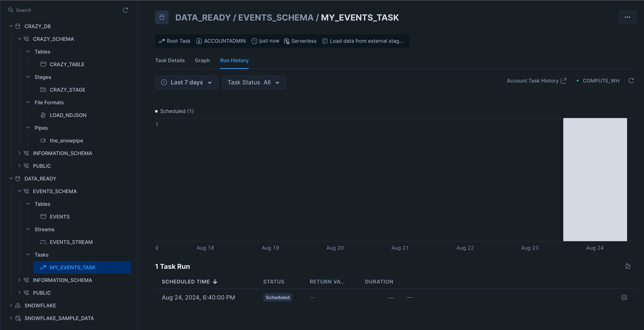Sort by SCHEDULED TIME column header
Image resolution: width=644 pixels, height=330 pixels.
[x=190, y=282]
